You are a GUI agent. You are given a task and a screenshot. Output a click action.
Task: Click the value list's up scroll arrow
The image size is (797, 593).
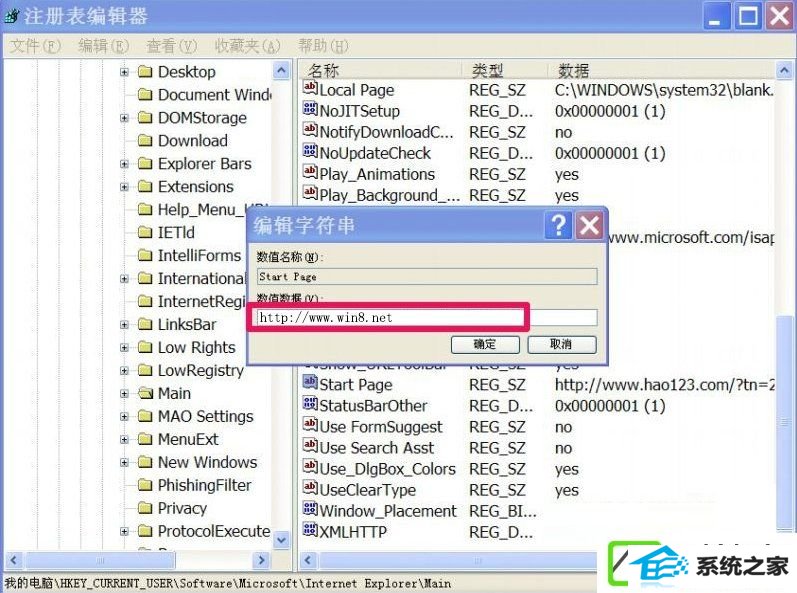[785, 70]
